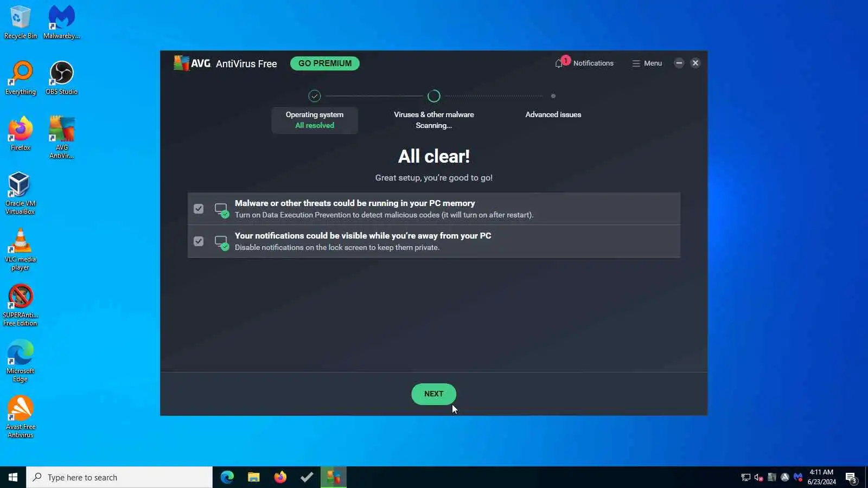Image resolution: width=868 pixels, height=488 pixels.
Task: Click the Viruses & other malware label
Action: pos(434,114)
